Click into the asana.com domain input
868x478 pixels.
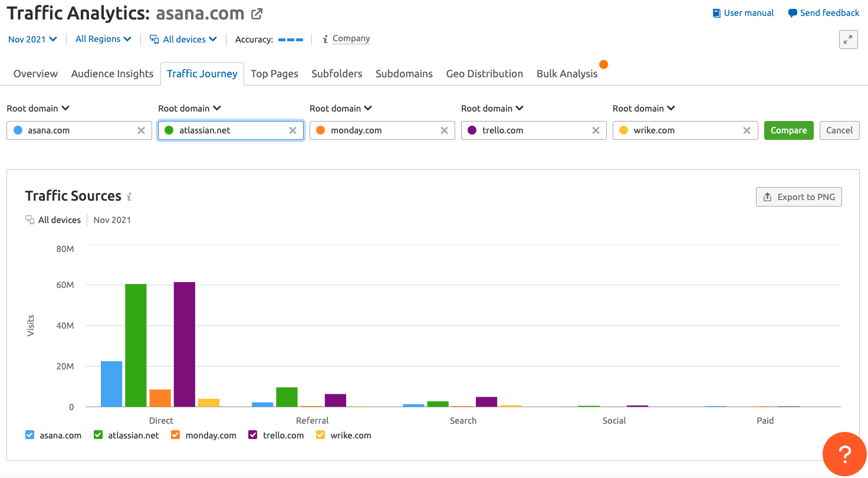point(79,130)
